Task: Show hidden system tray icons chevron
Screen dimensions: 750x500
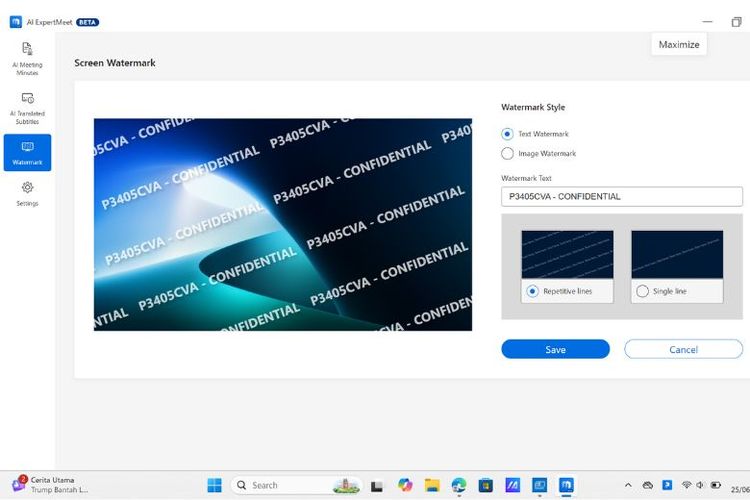Action: 628,485
